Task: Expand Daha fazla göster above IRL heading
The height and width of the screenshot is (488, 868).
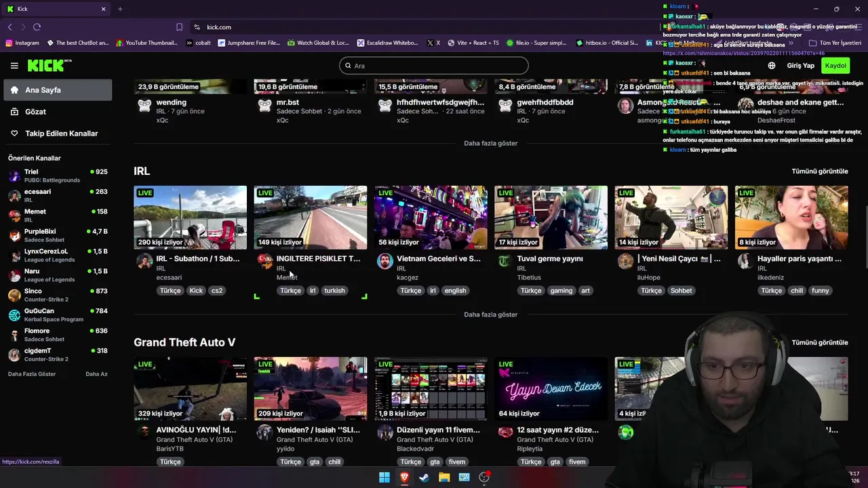Action: (x=490, y=144)
